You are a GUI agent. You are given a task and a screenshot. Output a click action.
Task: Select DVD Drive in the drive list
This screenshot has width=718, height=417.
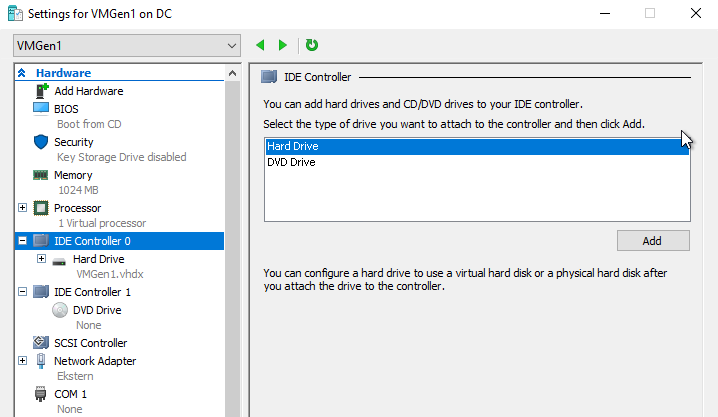[x=291, y=162]
